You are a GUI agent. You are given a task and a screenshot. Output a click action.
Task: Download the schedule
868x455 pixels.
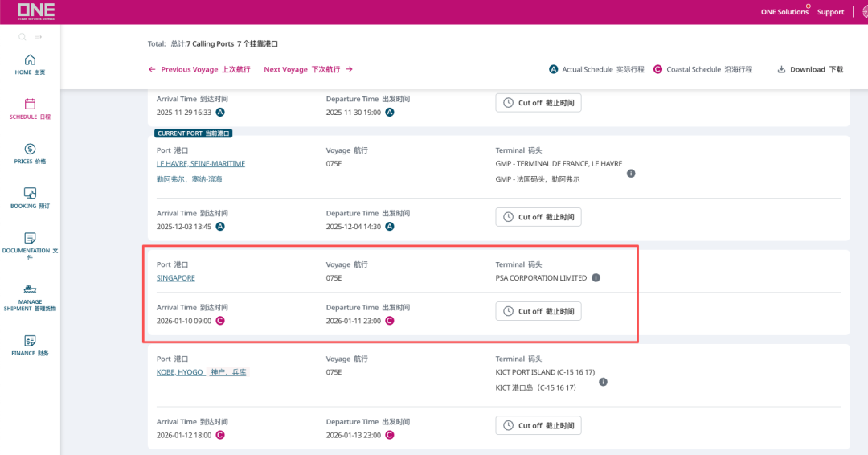click(x=810, y=70)
